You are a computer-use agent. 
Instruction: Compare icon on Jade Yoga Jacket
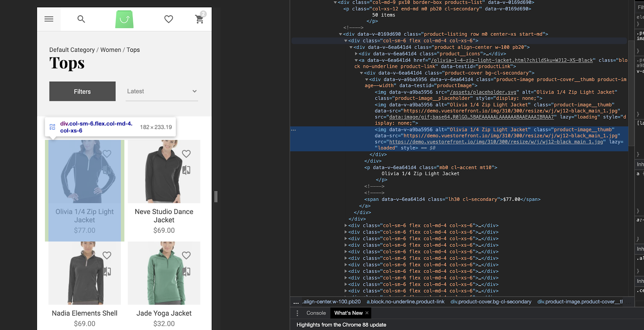(186, 272)
